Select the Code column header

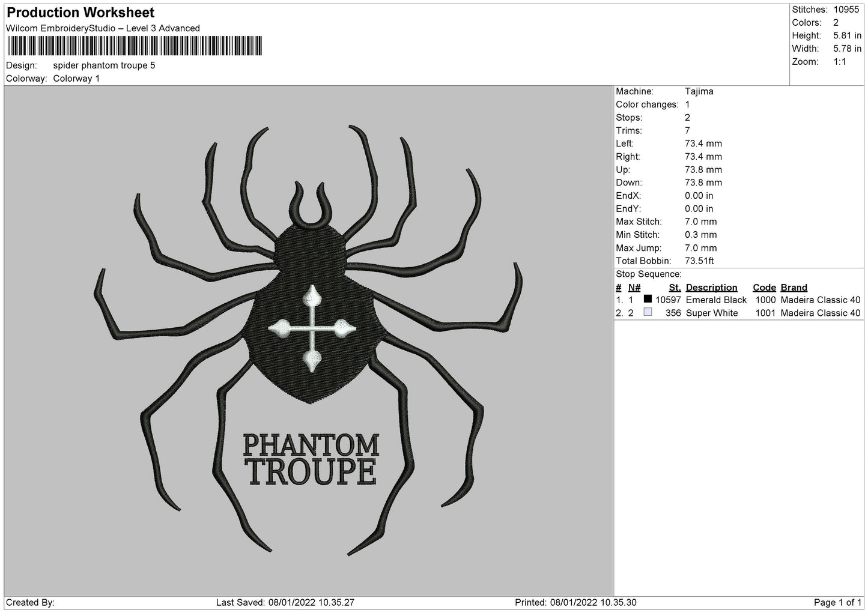(x=764, y=288)
